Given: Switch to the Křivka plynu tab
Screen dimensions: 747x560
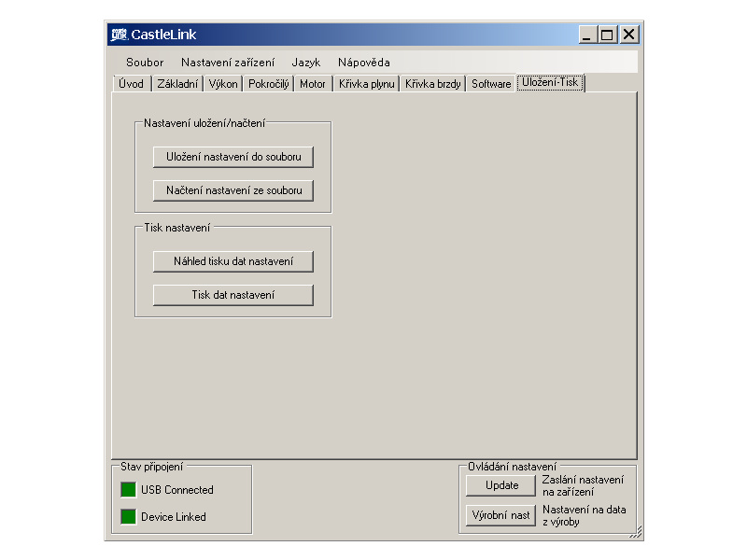Looking at the screenshot, I should pyautogui.click(x=366, y=84).
